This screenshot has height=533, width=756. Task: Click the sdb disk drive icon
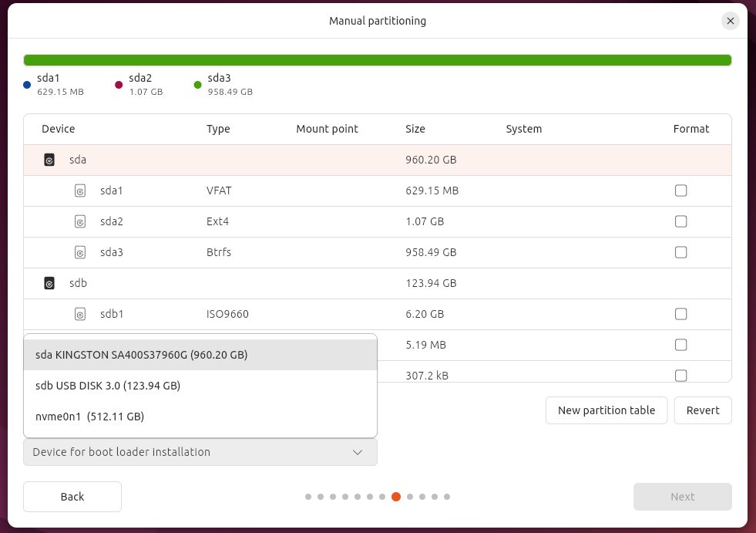[x=49, y=283]
